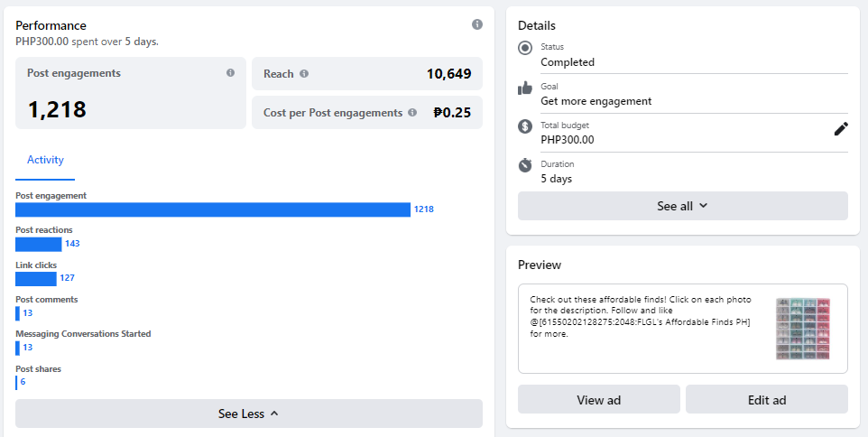Click the Link clicks bar showing 127

point(36,278)
